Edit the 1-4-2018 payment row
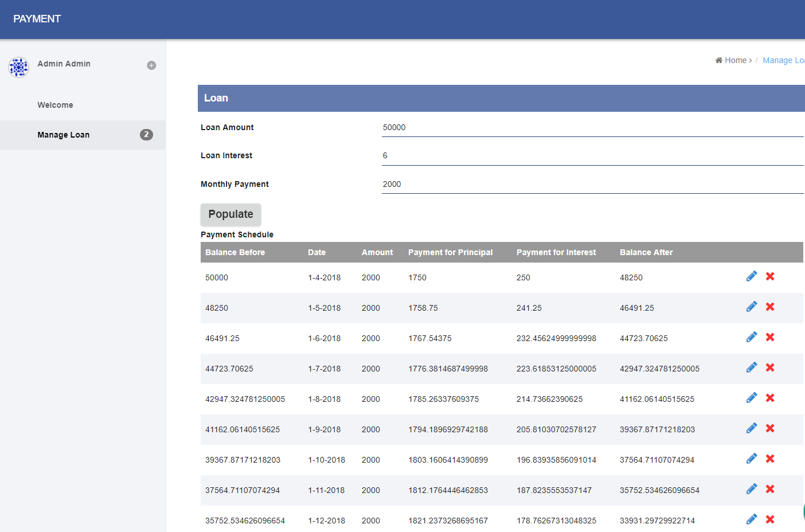Image resolution: width=805 pixels, height=532 pixels. [751, 276]
